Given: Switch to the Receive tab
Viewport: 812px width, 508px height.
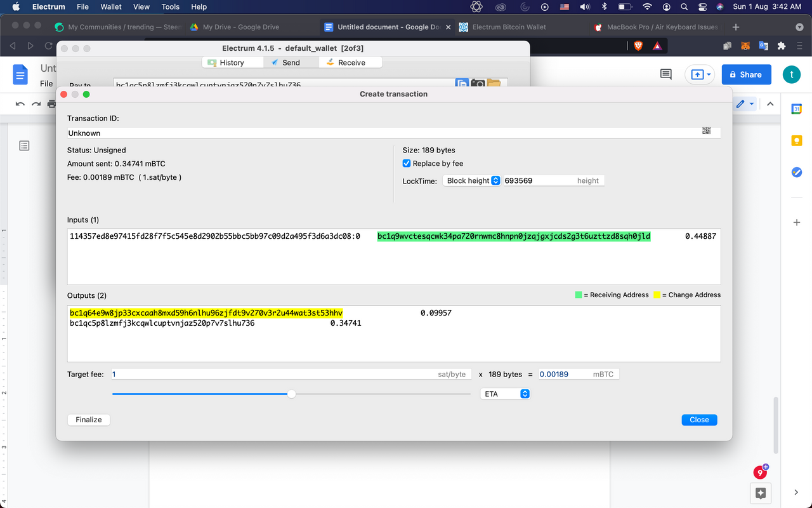Looking at the screenshot, I should click(351, 62).
